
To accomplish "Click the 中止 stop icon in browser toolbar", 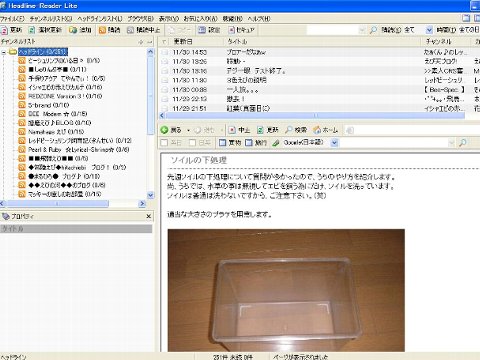I will pos(232,130).
